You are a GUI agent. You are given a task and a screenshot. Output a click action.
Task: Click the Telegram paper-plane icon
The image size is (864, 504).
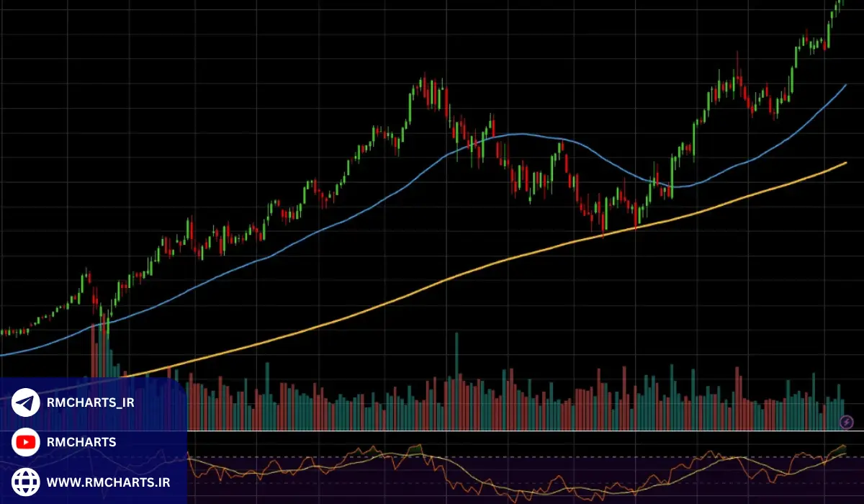tap(26, 402)
